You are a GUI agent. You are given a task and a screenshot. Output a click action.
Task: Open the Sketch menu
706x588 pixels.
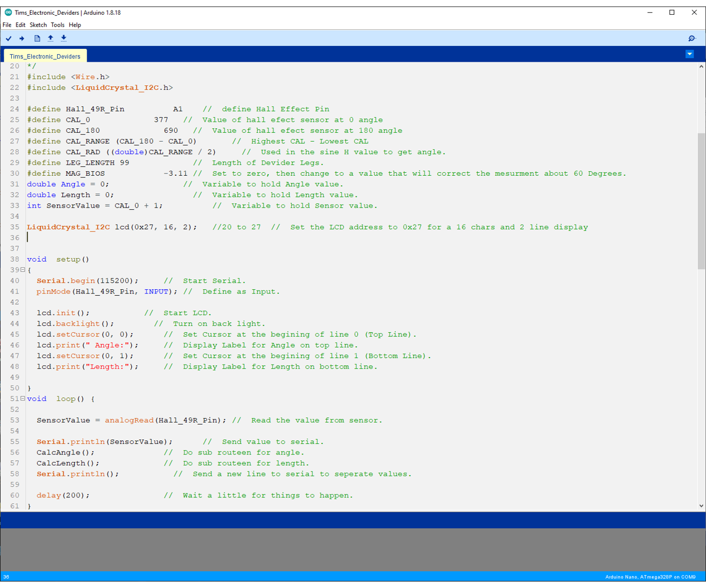(x=38, y=25)
